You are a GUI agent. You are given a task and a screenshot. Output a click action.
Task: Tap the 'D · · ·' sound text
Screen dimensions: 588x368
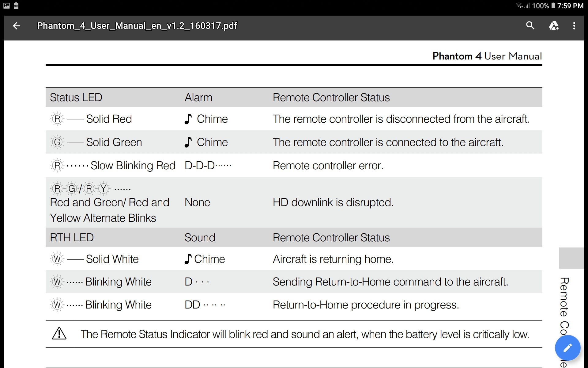point(197,282)
